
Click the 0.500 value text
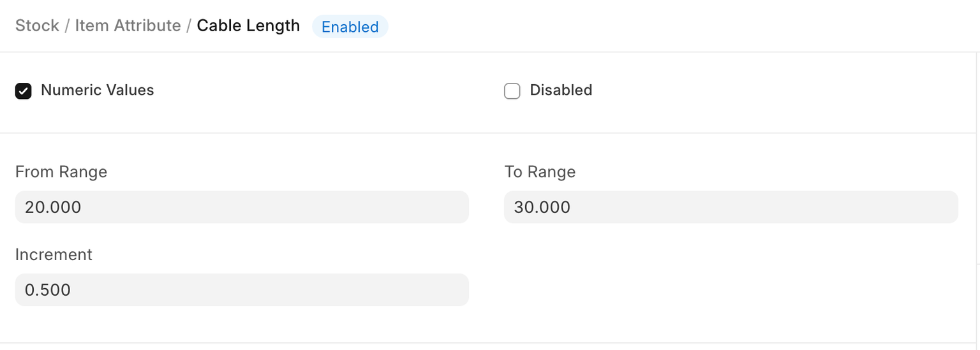click(48, 290)
